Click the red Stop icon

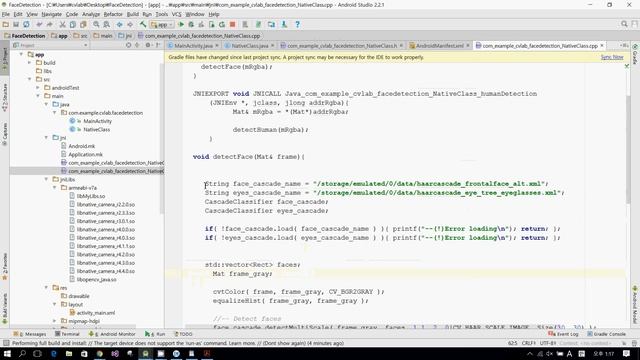point(233,24)
